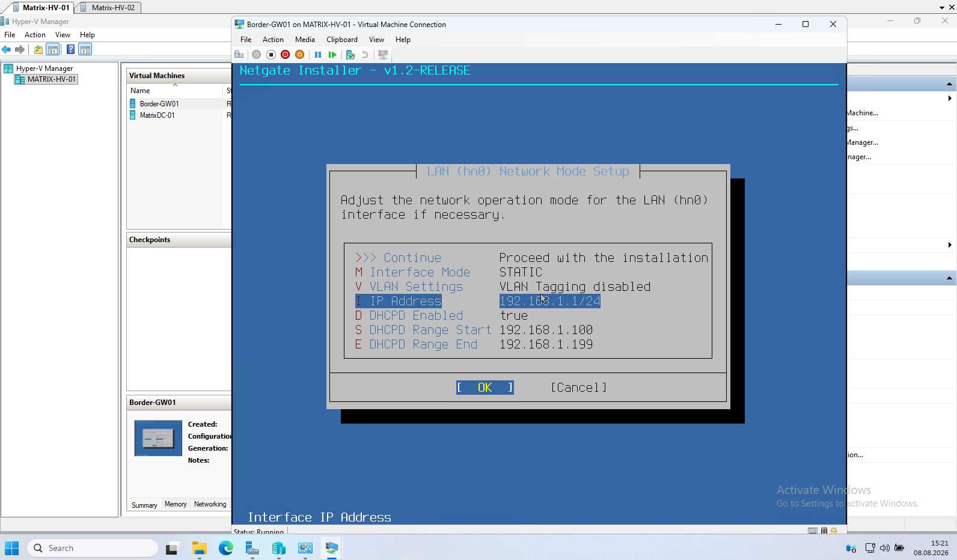Click the Forward arrow in Hyper-V Manager toolbar
The width and height of the screenshot is (957, 560).
pyautogui.click(x=20, y=49)
